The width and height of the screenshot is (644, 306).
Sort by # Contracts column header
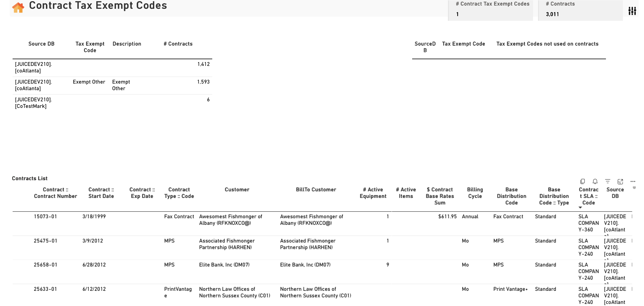coord(178,44)
